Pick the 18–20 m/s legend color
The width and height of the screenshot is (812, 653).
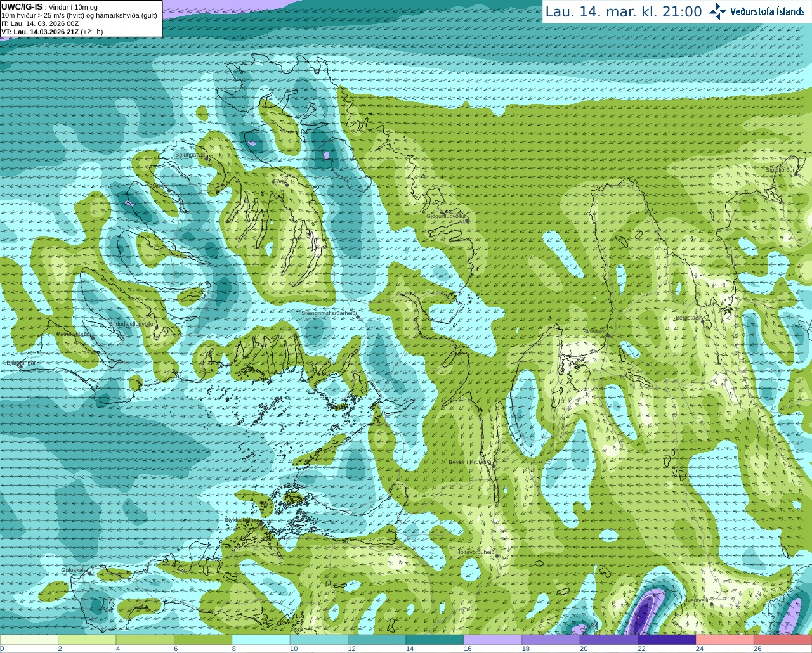pos(551,640)
